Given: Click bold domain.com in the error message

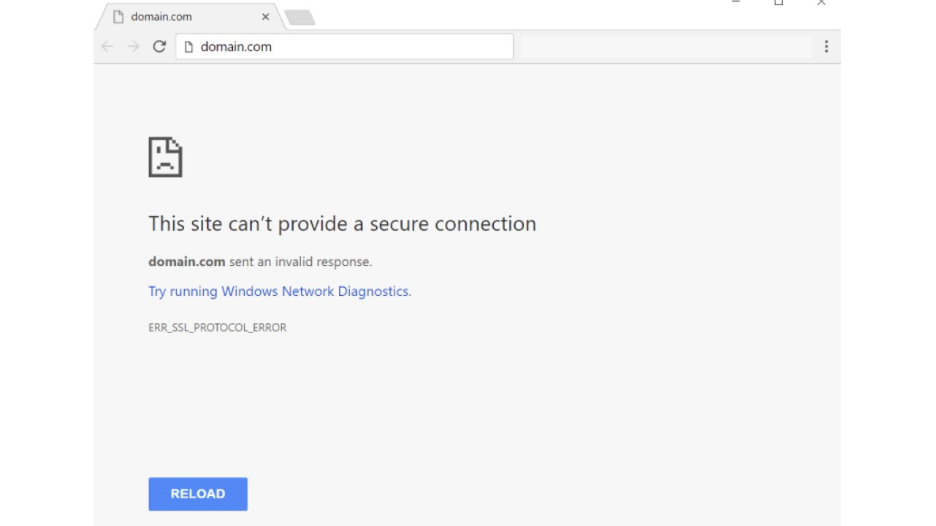Looking at the screenshot, I should tap(187, 262).
